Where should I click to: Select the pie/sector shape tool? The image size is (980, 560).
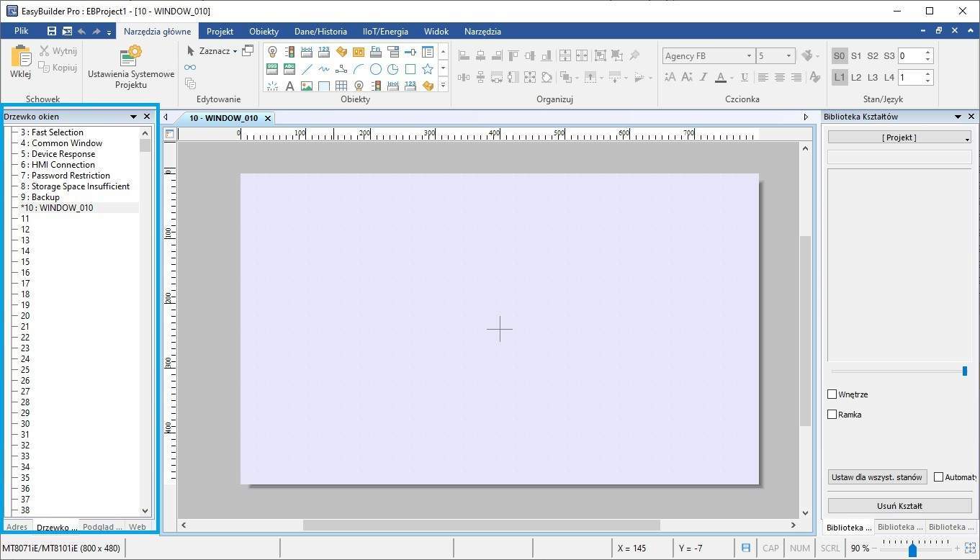click(x=393, y=69)
